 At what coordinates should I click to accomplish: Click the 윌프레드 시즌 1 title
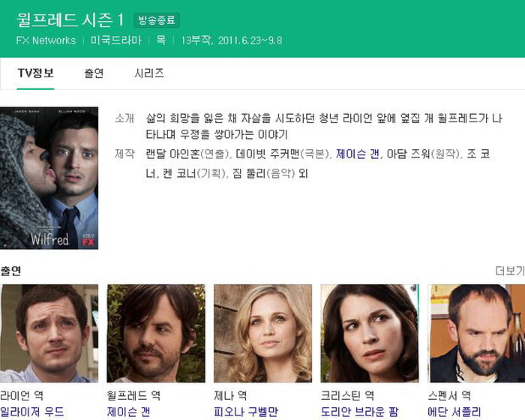(x=70, y=20)
